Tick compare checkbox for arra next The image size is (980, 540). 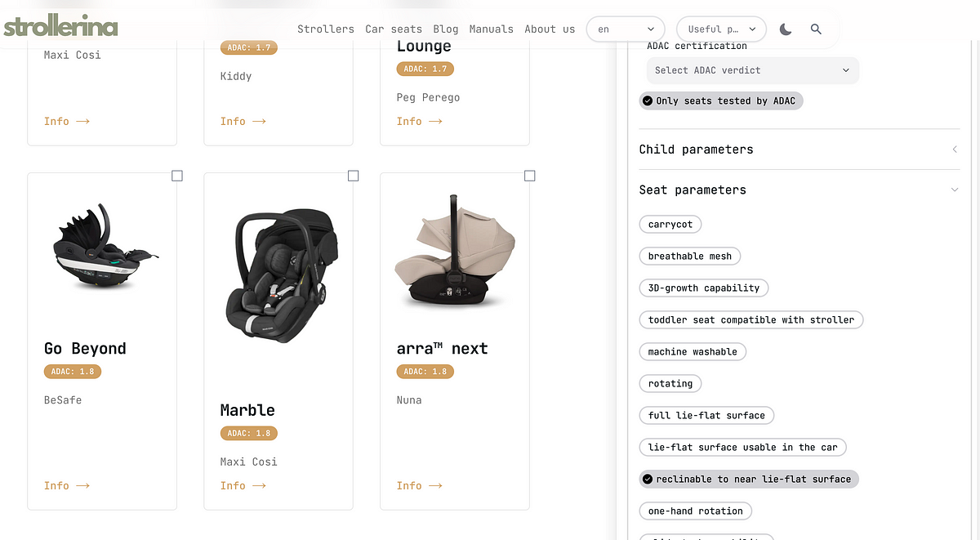[x=530, y=176]
